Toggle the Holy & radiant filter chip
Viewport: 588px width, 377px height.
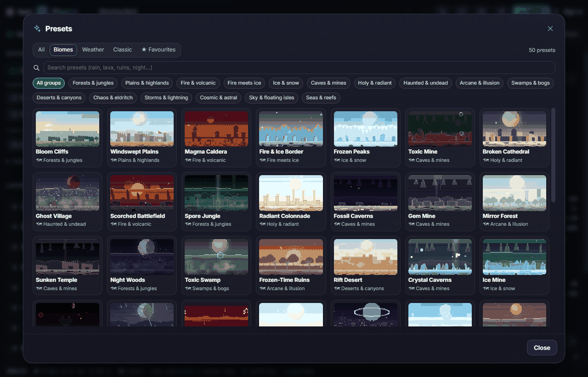[x=375, y=83]
